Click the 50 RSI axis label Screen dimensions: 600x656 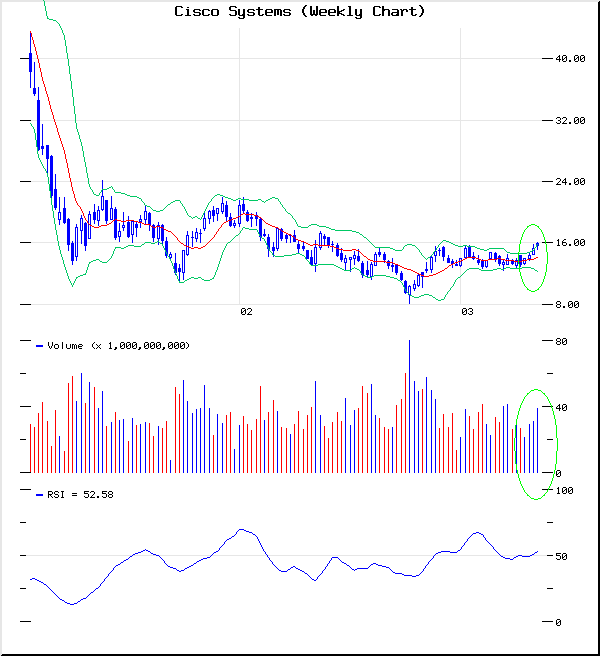point(561,556)
